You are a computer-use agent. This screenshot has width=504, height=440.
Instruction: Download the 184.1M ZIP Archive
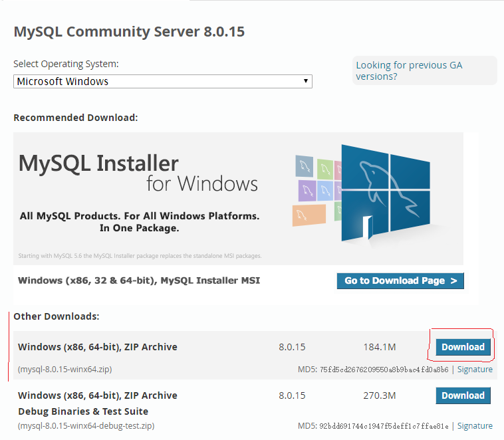click(x=463, y=347)
